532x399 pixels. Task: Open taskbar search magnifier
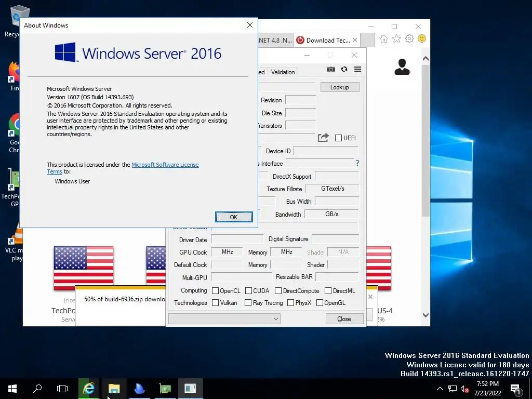37,389
